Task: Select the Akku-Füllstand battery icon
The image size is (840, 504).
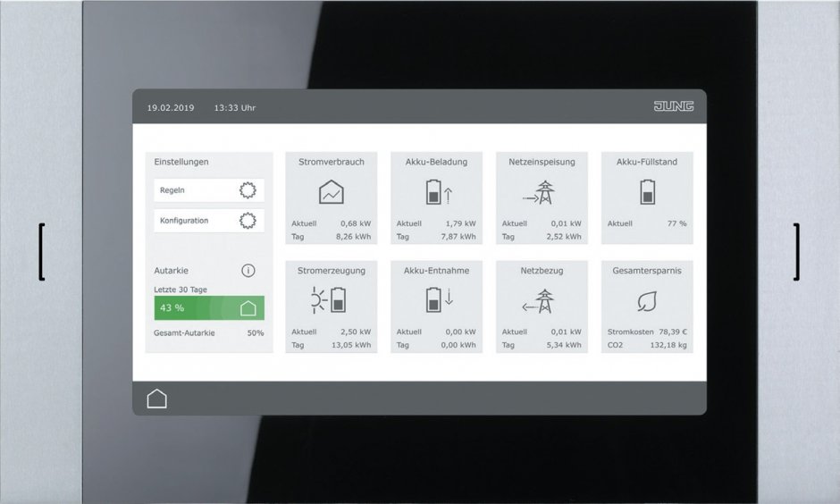Action: (647, 192)
